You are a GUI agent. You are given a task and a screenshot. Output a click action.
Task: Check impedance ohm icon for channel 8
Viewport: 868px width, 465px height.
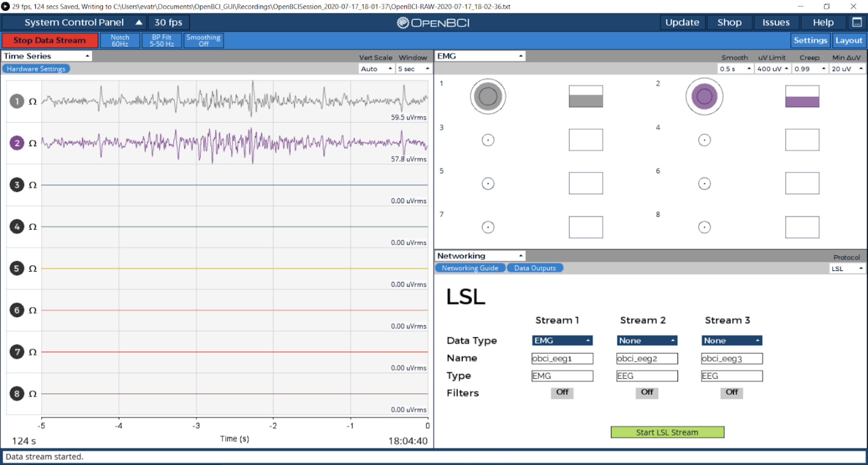tap(33, 393)
